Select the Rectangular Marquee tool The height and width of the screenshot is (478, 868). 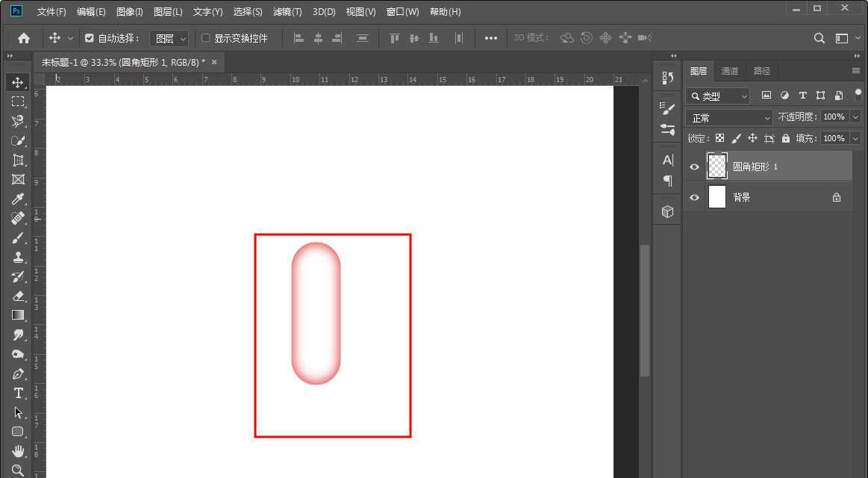tap(17, 102)
